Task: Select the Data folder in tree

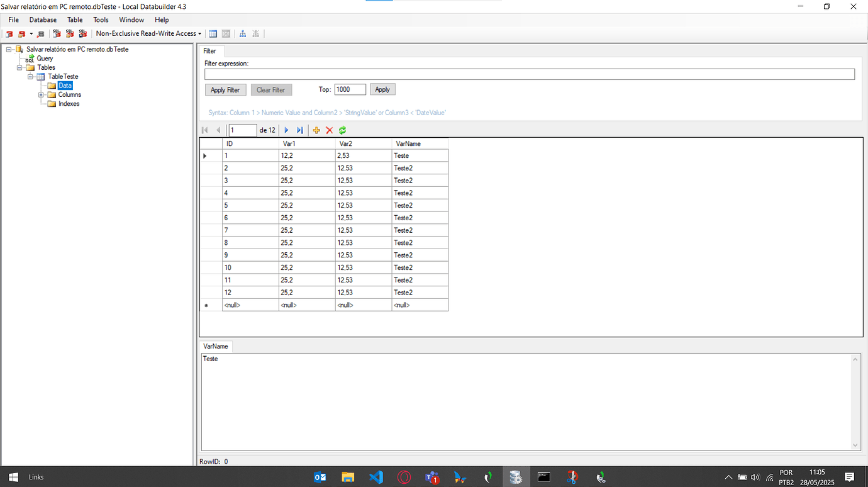Action: [65, 86]
